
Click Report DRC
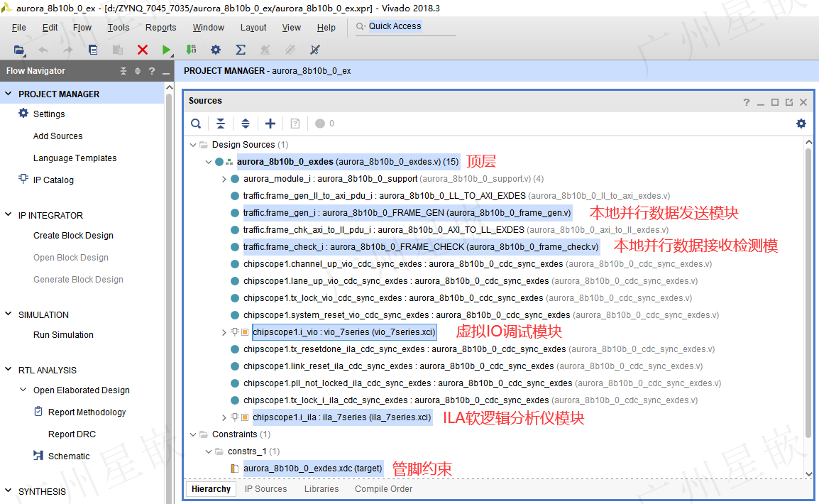(x=72, y=434)
